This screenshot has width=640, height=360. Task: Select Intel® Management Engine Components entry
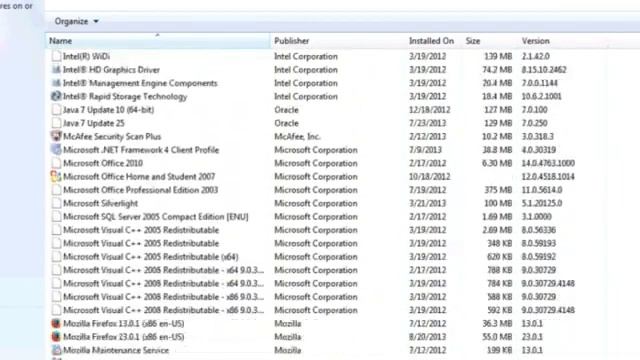pos(140,83)
